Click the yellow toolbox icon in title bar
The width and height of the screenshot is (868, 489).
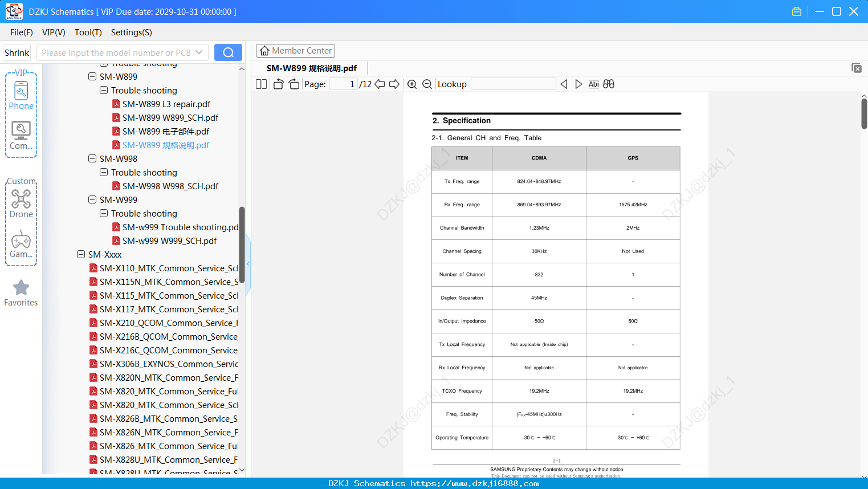coord(797,11)
